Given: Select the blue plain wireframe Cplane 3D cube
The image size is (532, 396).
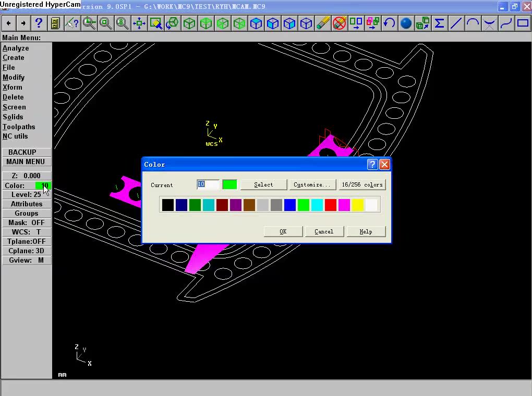Looking at the screenshot, I should 306,23.
